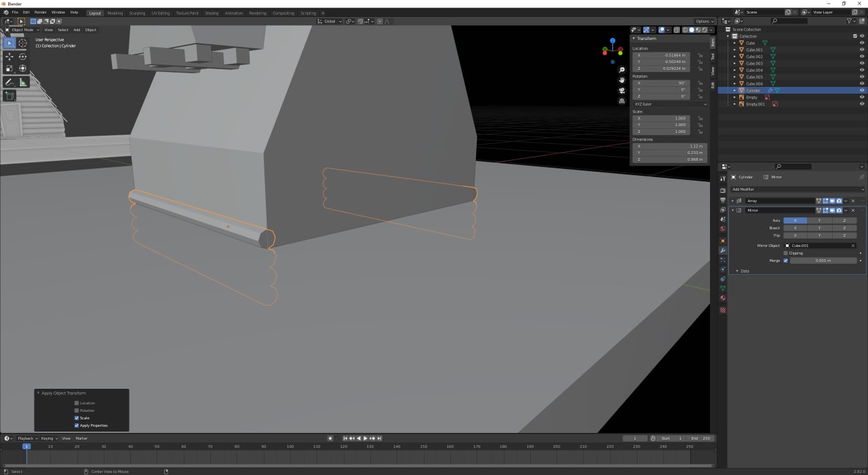Open the Particles properties tab icon
Viewport: 868px width, 475px height.
click(723, 260)
